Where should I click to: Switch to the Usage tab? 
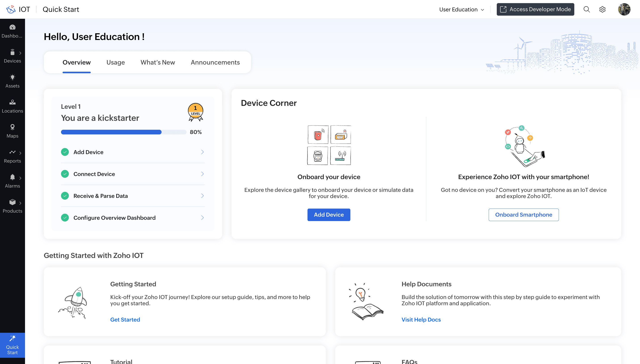pos(115,62)
